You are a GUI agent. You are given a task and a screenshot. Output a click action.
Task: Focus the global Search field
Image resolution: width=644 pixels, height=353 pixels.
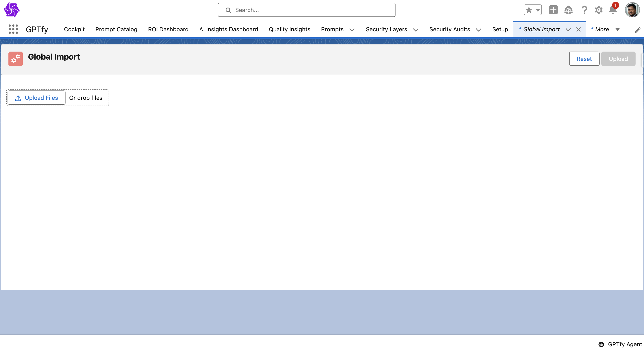306,10
